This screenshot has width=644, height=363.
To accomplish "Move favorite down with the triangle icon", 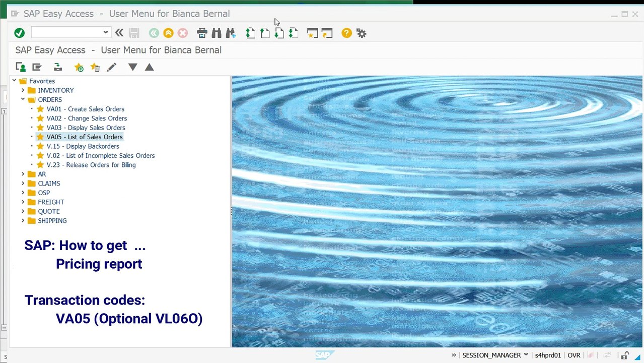I will [133, 67].
